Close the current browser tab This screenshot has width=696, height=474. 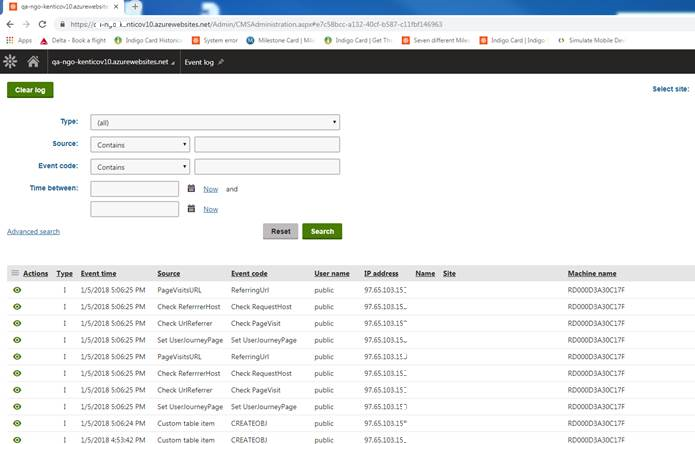[116, 7]
